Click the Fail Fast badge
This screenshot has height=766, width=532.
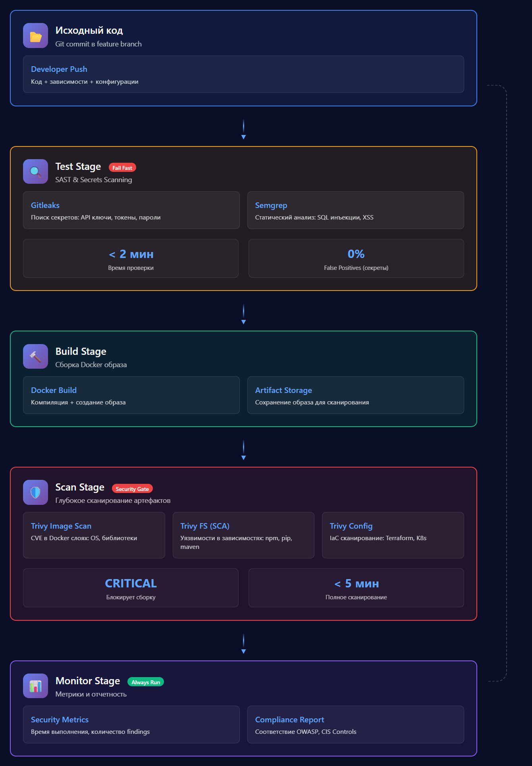tap(122, 168)
